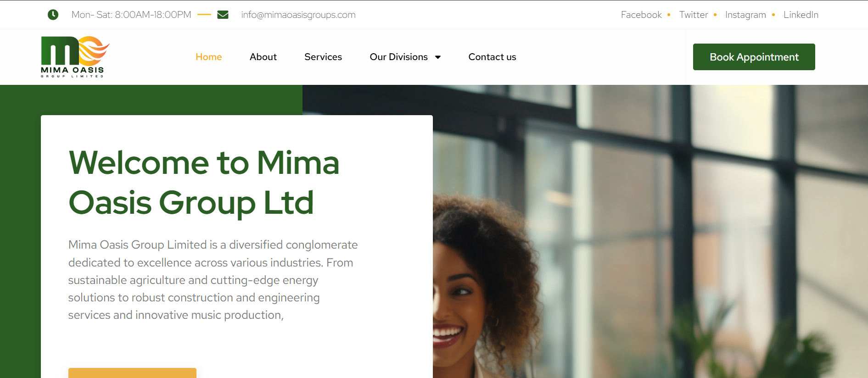Click the info@mimaoasisgroups.com email address
This screenshot has width=868, height=378.
point(298,15)
